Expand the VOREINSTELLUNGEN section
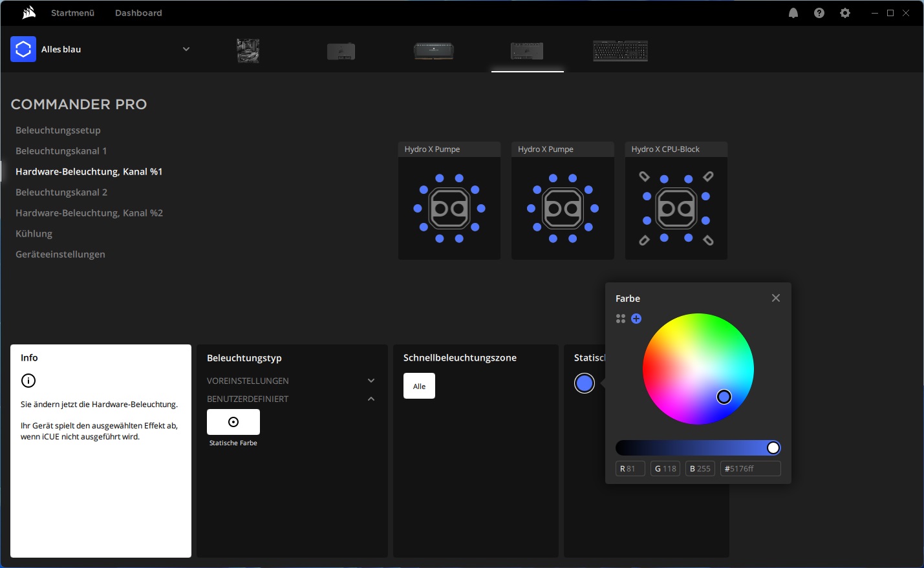 tap(290, 381)
